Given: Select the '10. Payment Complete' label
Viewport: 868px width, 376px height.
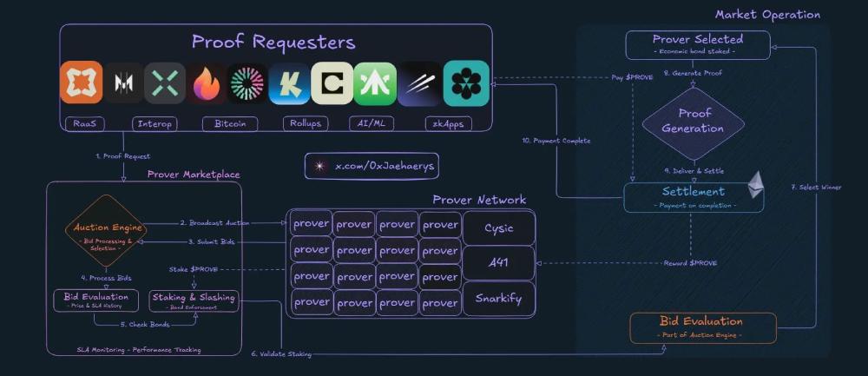Looking at the screenshot, I should [x=556, y=141].
